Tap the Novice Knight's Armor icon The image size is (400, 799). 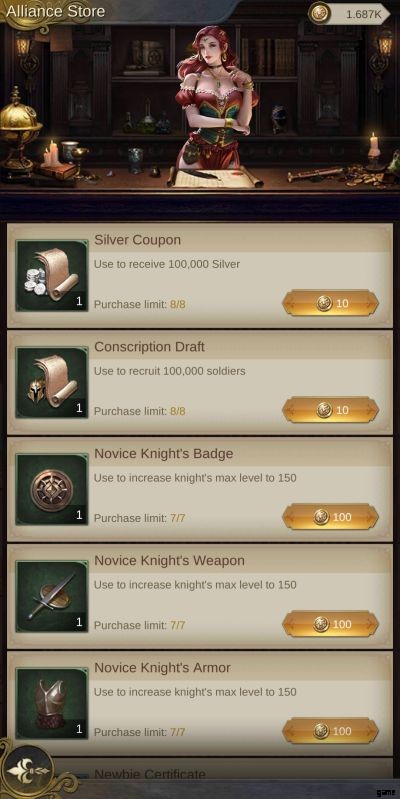[52, 704]
